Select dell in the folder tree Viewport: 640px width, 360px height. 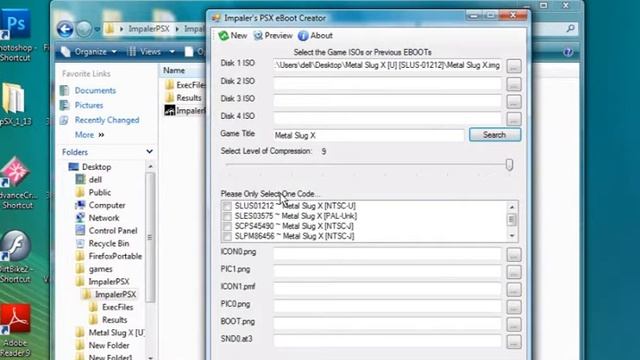[95, 180]
